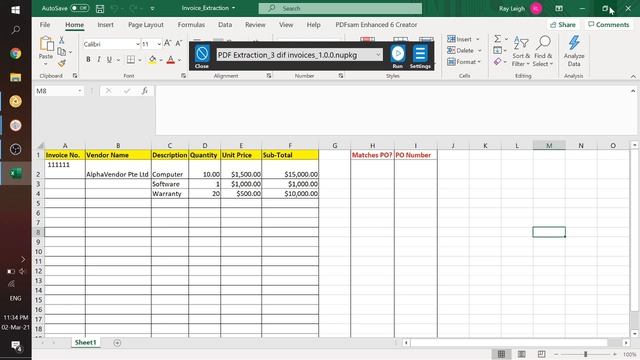The image size is (640, 360).
Task: Click the Search box in title bar
Action: [x=340, y=8]
